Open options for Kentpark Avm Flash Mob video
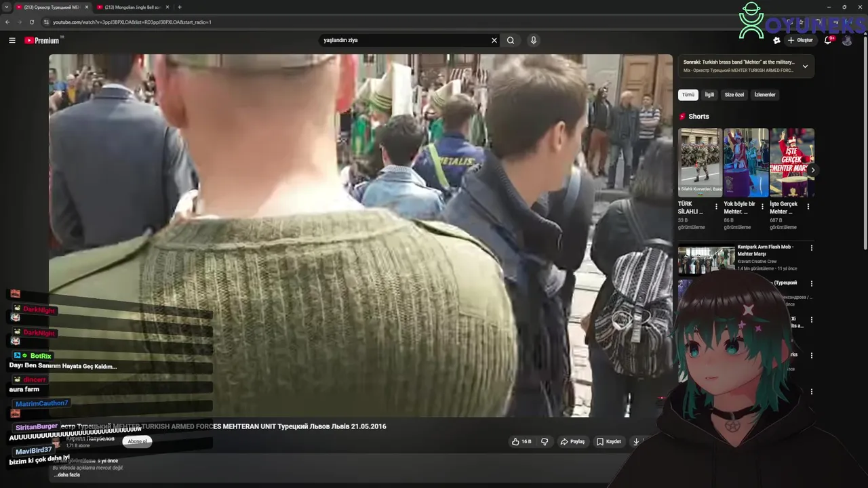The height and width of the screenshot is (488, 868). (811, 248)
